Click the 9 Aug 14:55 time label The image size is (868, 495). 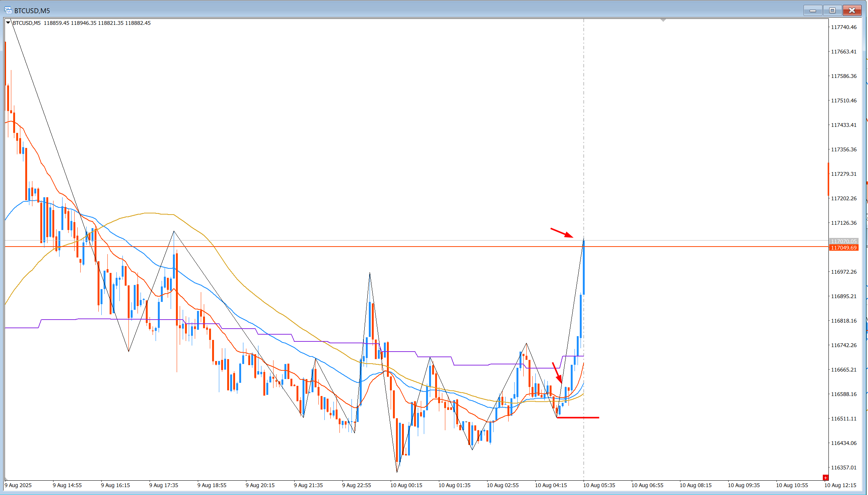coord(67,485)
